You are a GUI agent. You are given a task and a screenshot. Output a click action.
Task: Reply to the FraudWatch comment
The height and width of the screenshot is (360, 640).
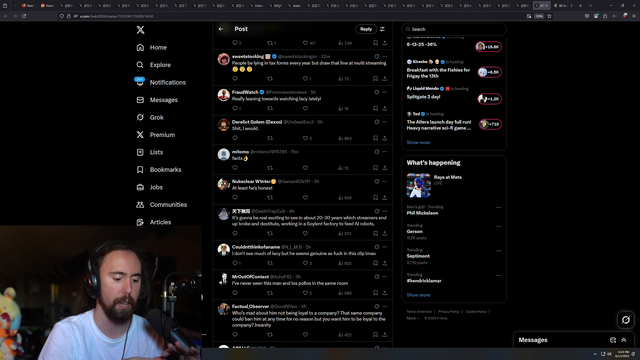point(235,108)
